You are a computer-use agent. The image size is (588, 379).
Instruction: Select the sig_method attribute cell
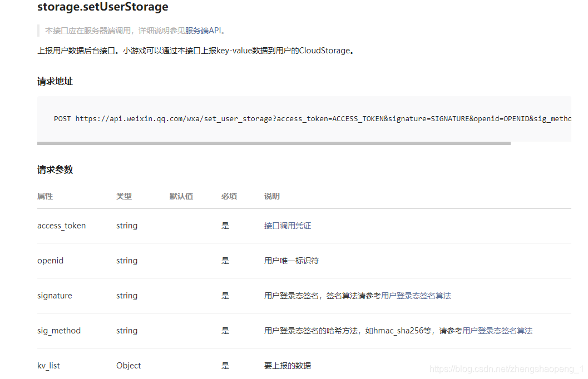tap(59, 331)
